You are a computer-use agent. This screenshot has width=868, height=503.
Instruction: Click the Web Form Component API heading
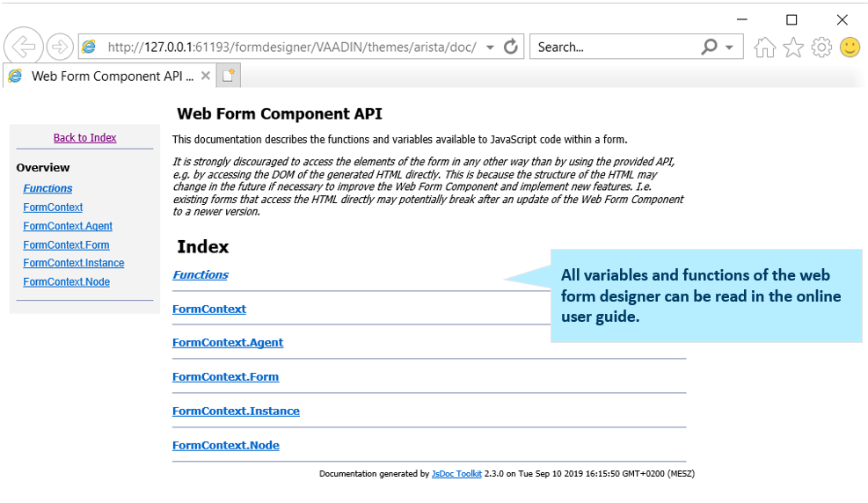click(280, 114)
